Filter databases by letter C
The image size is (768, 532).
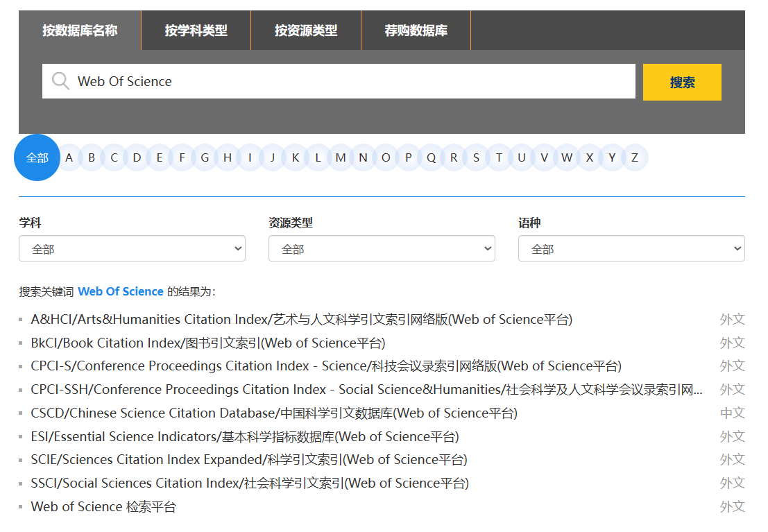pos(114,157)
